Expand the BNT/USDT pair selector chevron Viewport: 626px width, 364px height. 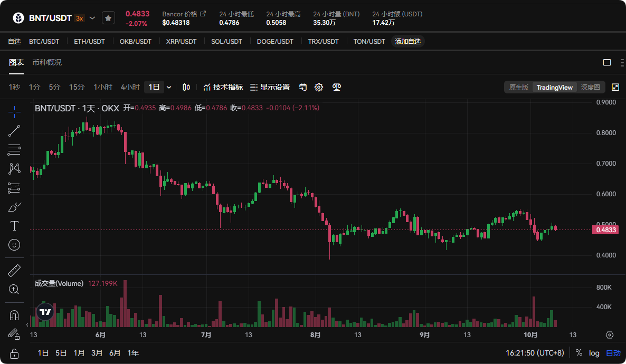point(92,18)
